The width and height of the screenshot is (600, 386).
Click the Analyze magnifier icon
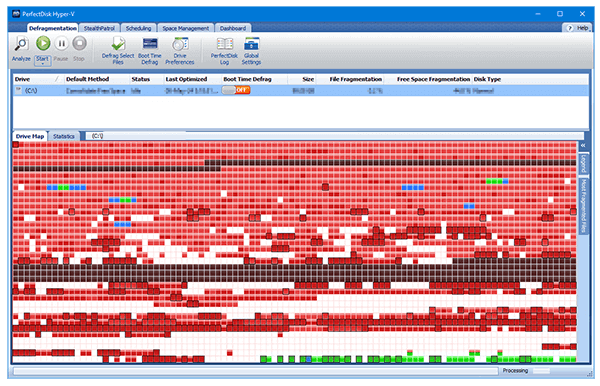point(21,44)
